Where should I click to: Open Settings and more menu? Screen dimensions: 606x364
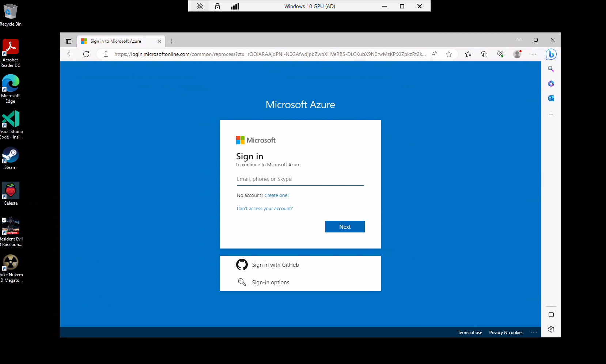point(534,54)
